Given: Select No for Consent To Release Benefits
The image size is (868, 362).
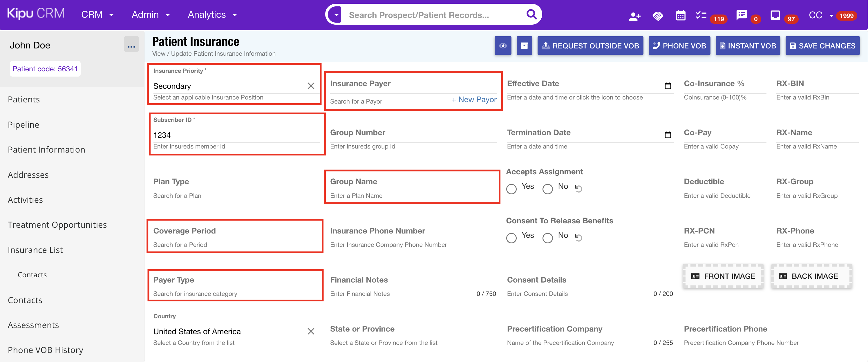Looking at the screenshot, I should click(547, 238).
